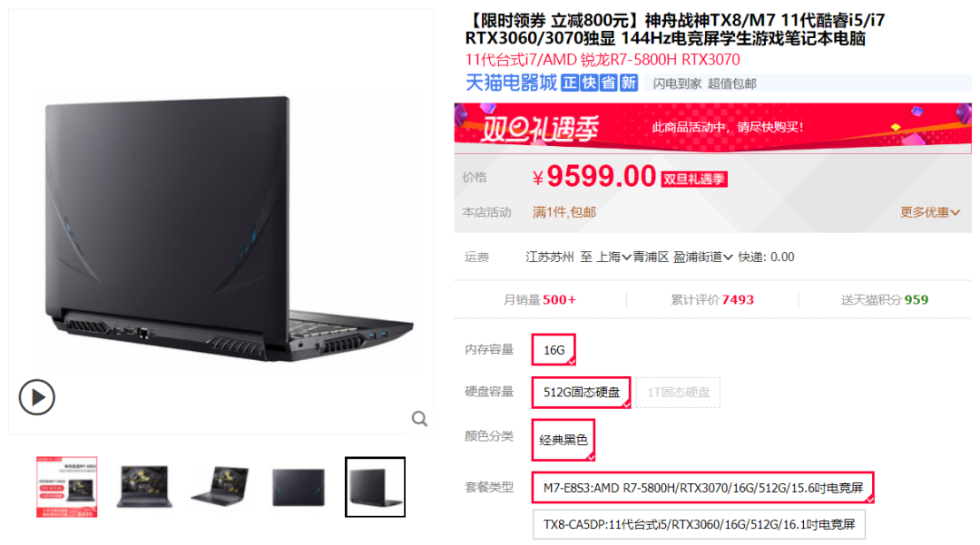Click the 天猫电器城 logo
Screen dimensions: 980x545
click(511, 83)
